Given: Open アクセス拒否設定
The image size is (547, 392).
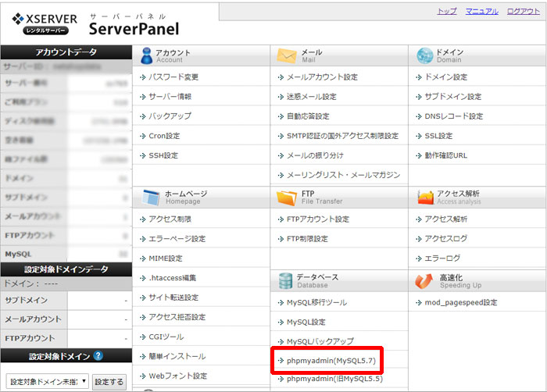Looking at the screenshot, I should point(177,317).
